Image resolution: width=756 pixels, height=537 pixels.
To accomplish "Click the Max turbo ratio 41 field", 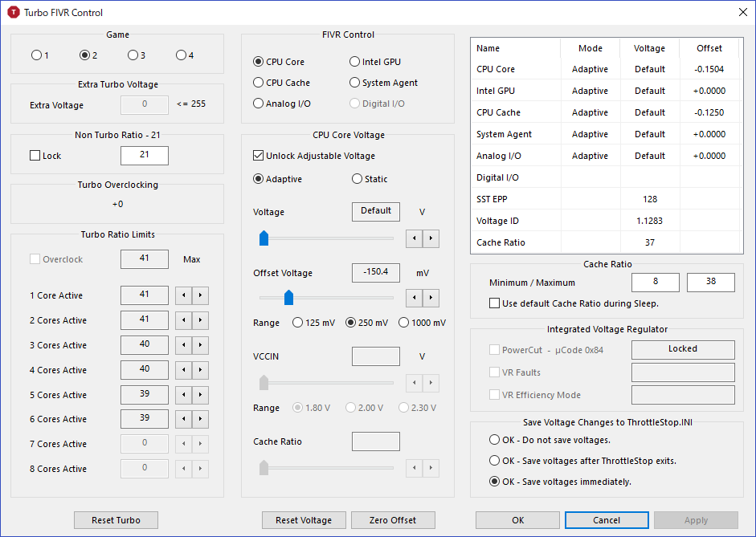I will point(144,259).
